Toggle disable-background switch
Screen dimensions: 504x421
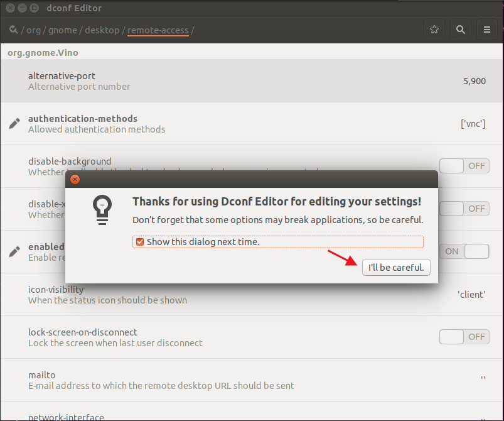coord(464,166)
